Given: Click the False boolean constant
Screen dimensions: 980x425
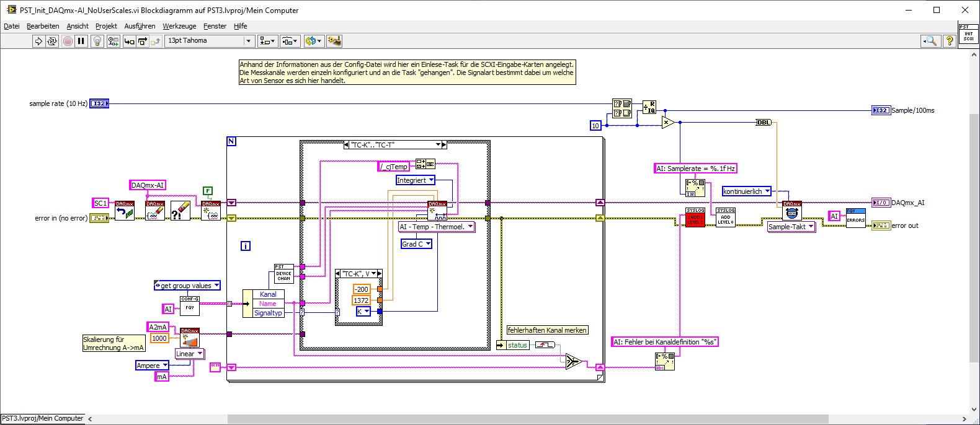Looking at the screenshot, I should coord(208,191).
